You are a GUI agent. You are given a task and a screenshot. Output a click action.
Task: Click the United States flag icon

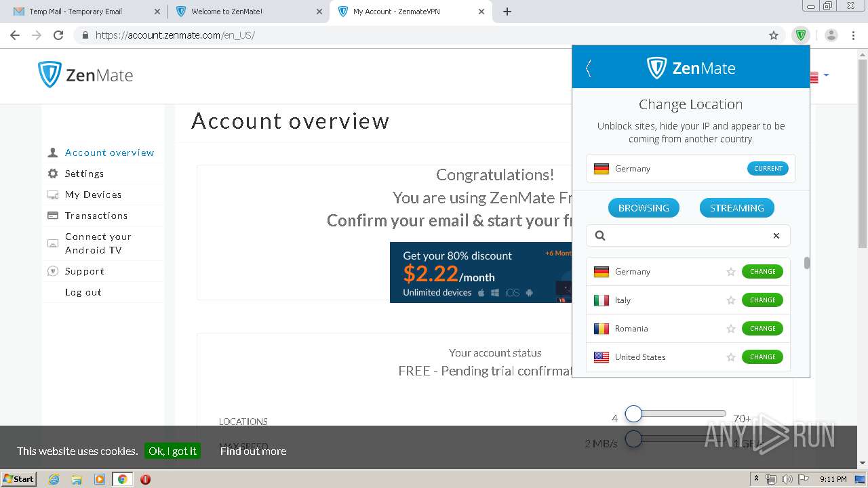(601, 357)
